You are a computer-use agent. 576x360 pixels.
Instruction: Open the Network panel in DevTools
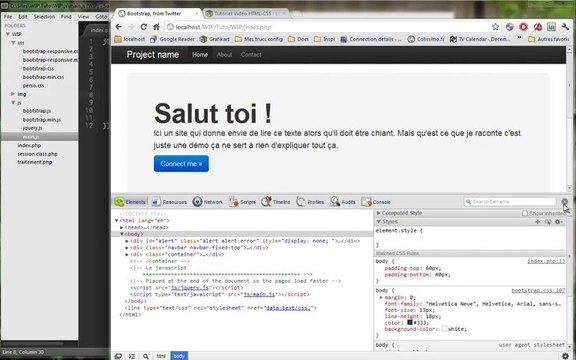click(x=208, y=202)
